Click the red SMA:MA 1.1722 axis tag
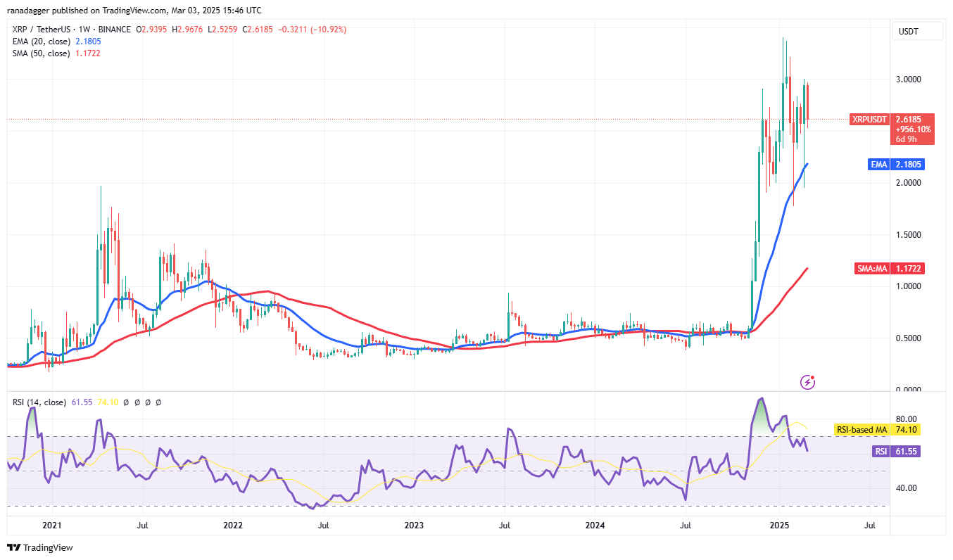The height and width of the screenshot is (560, 953). (x=898, y=269)
